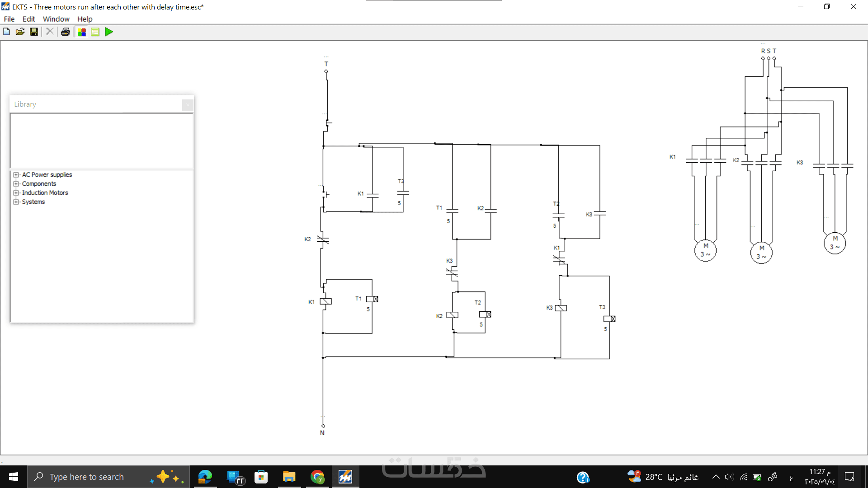This screenshot has height=488, width=868.
Task: Open the File menu
Action: click(9, 19)
